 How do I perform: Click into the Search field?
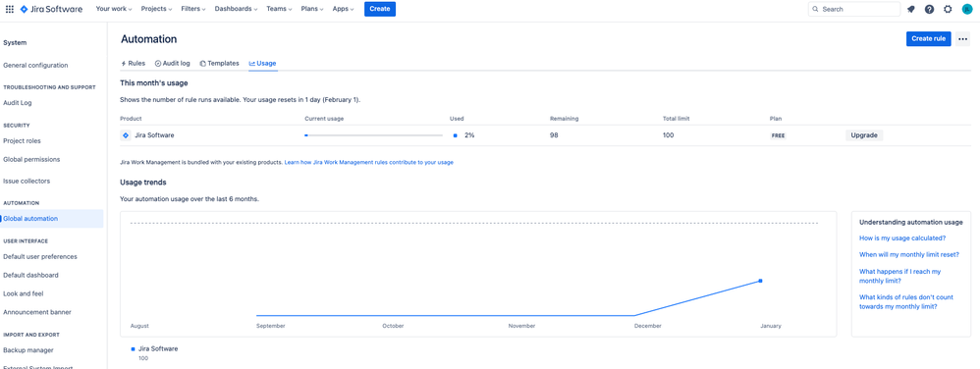(x=853, y=10)
